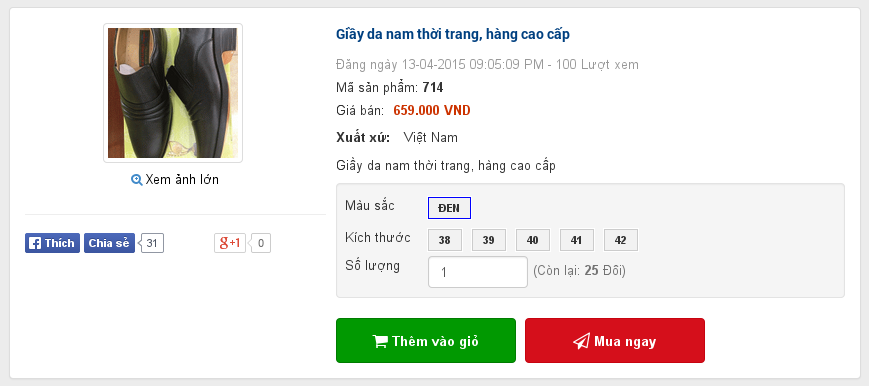Pick size 41
Screen dimensions: 869x386
pyautogui.click(x=577, y=240)
